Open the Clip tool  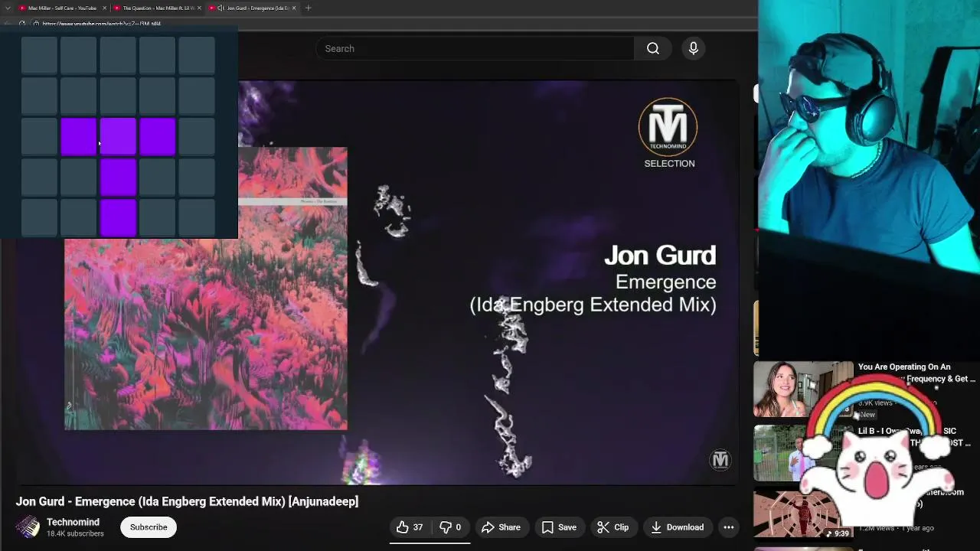coord(613,527)
